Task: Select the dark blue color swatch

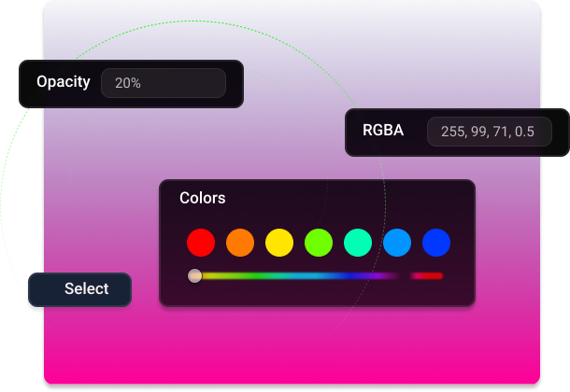Action: (436, 243)
